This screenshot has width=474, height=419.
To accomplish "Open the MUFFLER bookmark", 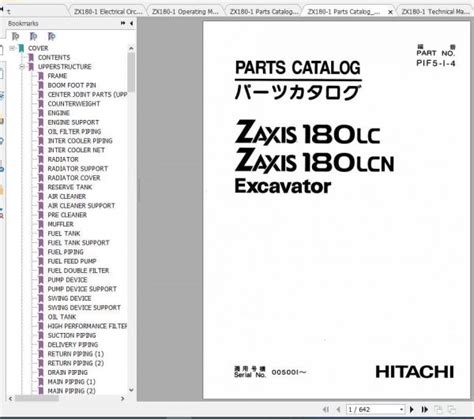I will coord(60,224).
